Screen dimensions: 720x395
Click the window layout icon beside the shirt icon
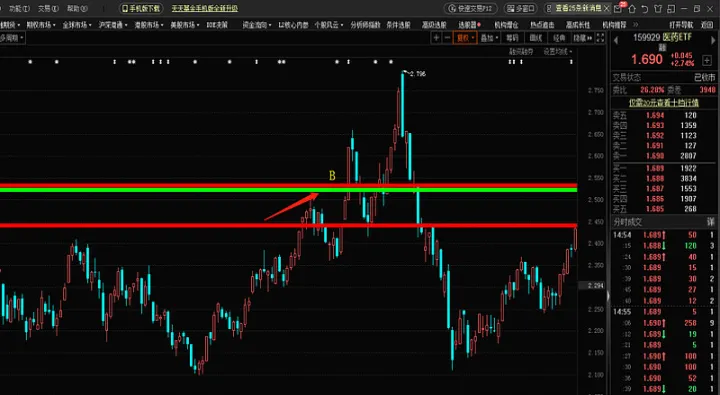[x=671, y=9]
